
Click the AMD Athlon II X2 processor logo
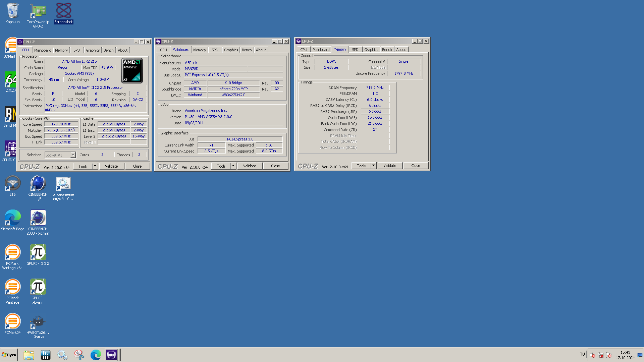point(132,70)
